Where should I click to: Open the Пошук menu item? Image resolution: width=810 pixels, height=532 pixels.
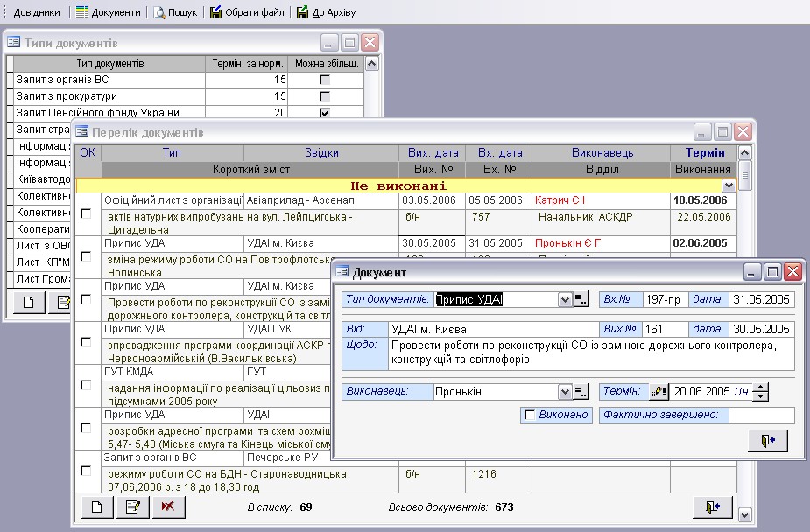click(x=174, y=12)
